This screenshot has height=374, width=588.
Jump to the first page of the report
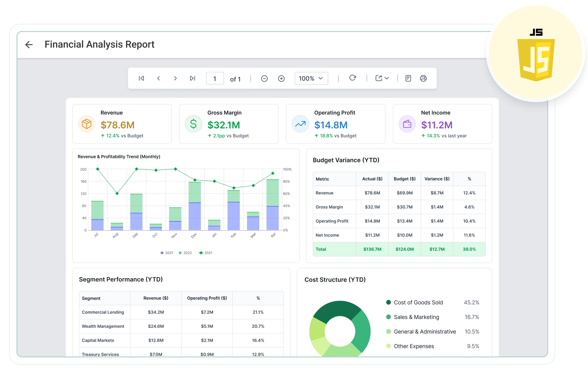click(141, 78)
